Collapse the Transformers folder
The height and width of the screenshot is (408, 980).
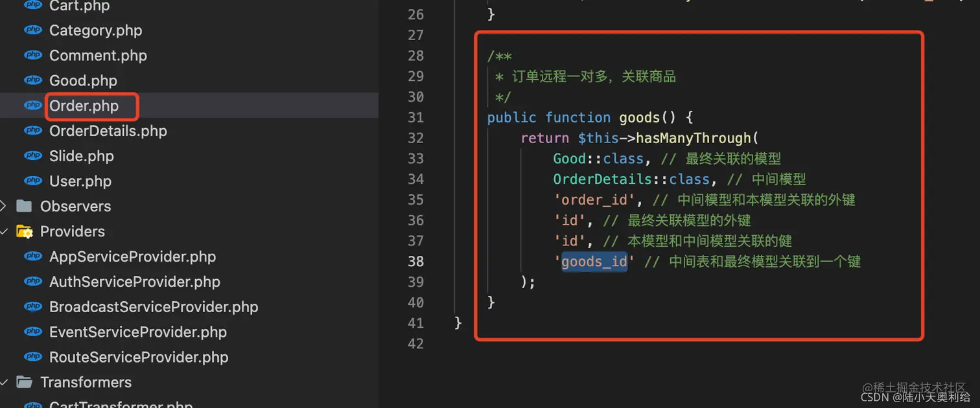3,382
